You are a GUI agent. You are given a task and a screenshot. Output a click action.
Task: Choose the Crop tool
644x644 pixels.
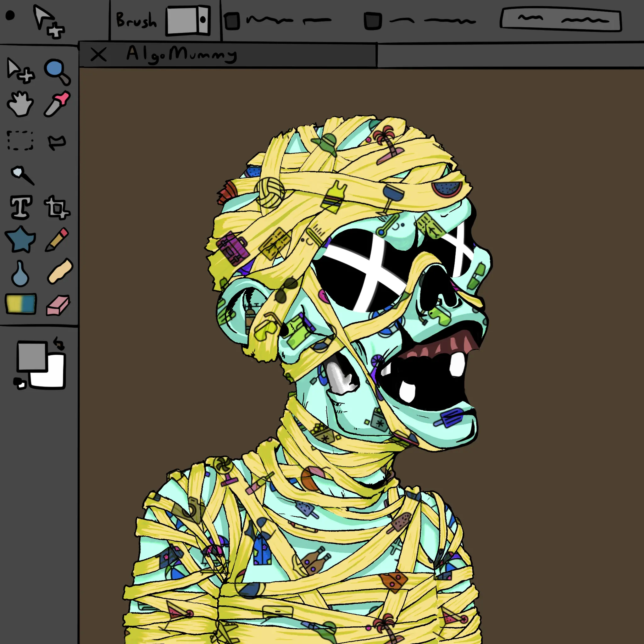[x=57, y=207]
